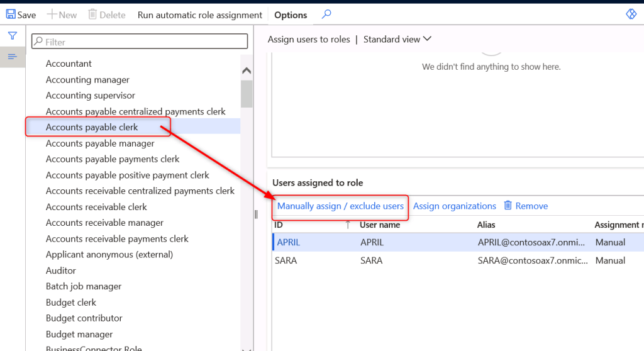This screenshot has height=351, width=644.
Task: Click Run automatic role assignment
Action: click(x=200, y=14)
